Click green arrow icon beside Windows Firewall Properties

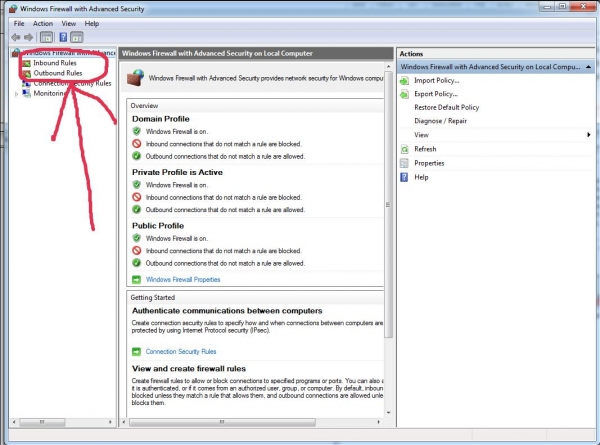(137, 280)
